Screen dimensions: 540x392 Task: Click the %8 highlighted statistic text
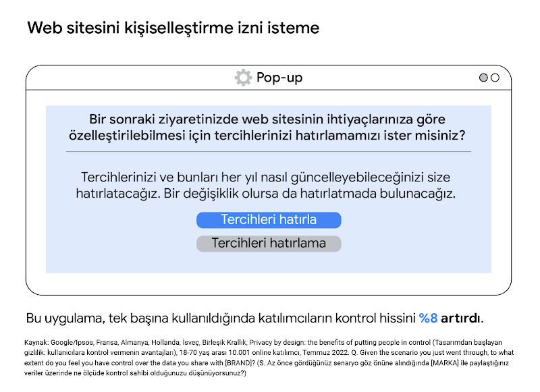428,314
